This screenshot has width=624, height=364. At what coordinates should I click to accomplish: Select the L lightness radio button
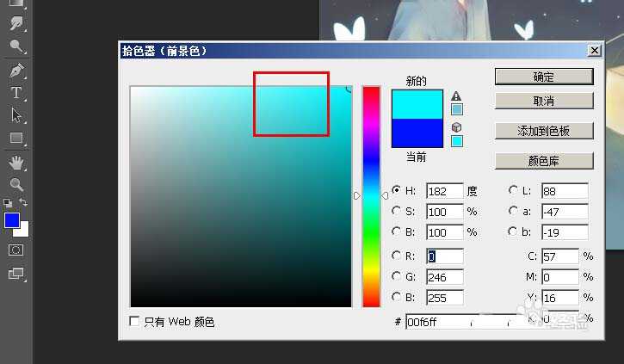pyautogui.click(x=514, y=190)
